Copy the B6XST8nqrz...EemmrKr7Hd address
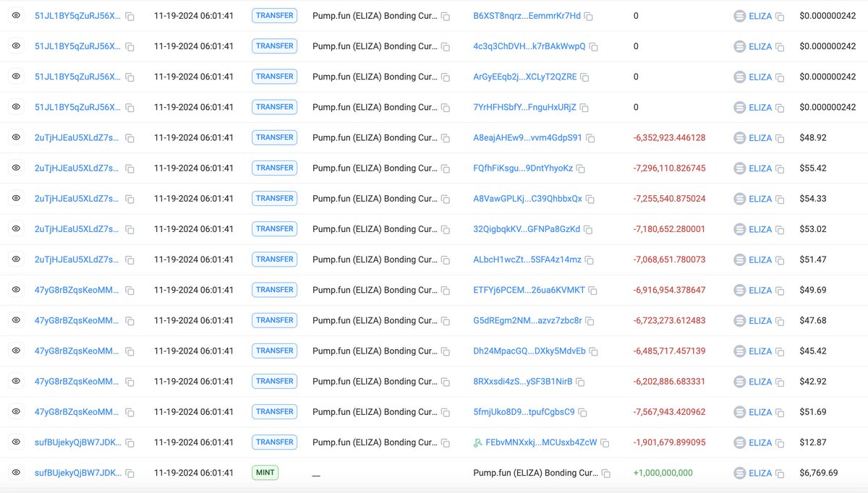 [x=589, y=17]
